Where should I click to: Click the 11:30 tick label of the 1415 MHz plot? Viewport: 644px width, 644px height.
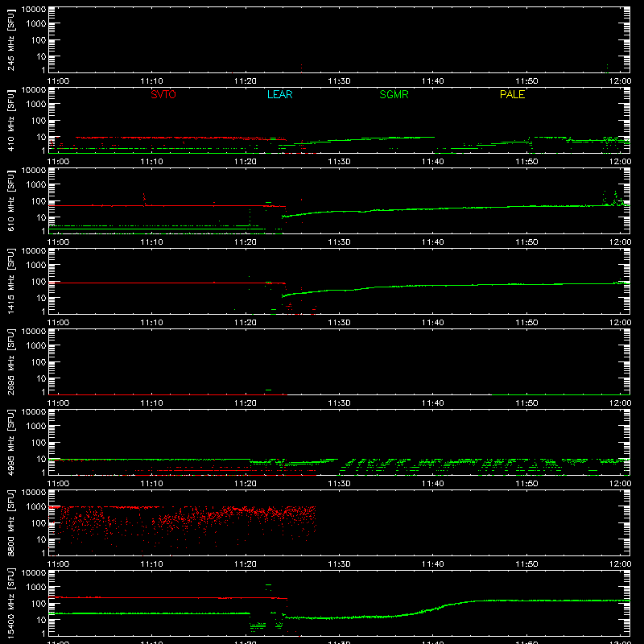pos(339,323)
